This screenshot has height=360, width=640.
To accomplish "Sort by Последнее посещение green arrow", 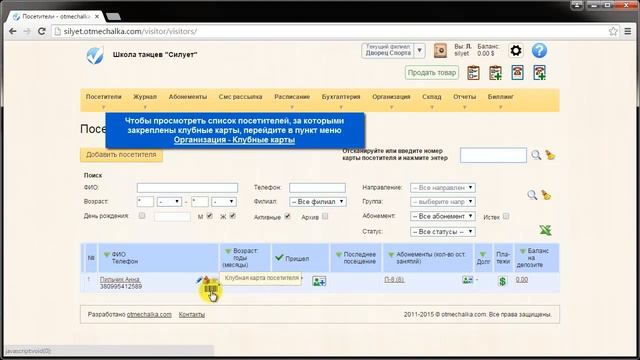I will pyautogui.click(x=339, y=255).
